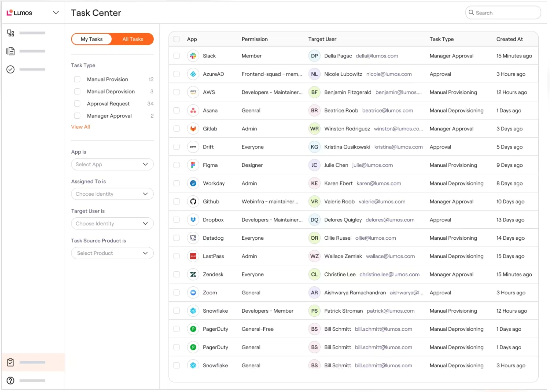This screenshot has width=550, height=392.
Task: Click the DP avatar for Della Pagac
Action: (315, 56)
